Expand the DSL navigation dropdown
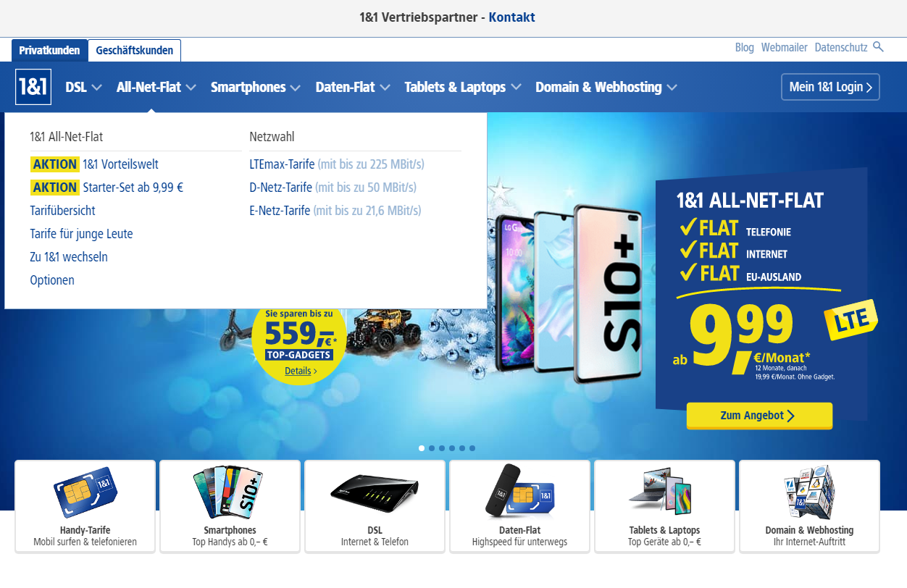The width and height of the screenshot is (907, 588). coord(83,87)
